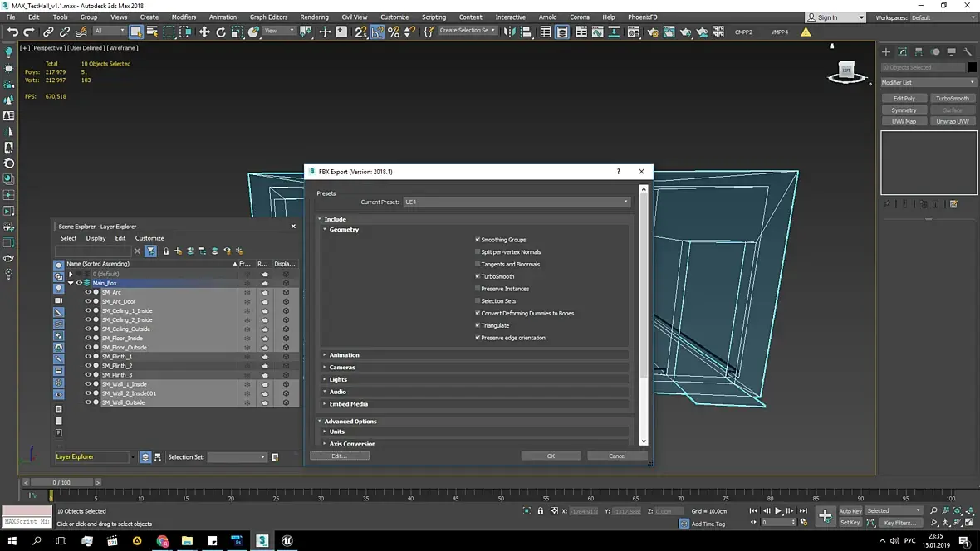This screenshot has height=551, width=980.
Task: Toggle Angle Snap in main toolbar
Action: [x=377, y=32]
